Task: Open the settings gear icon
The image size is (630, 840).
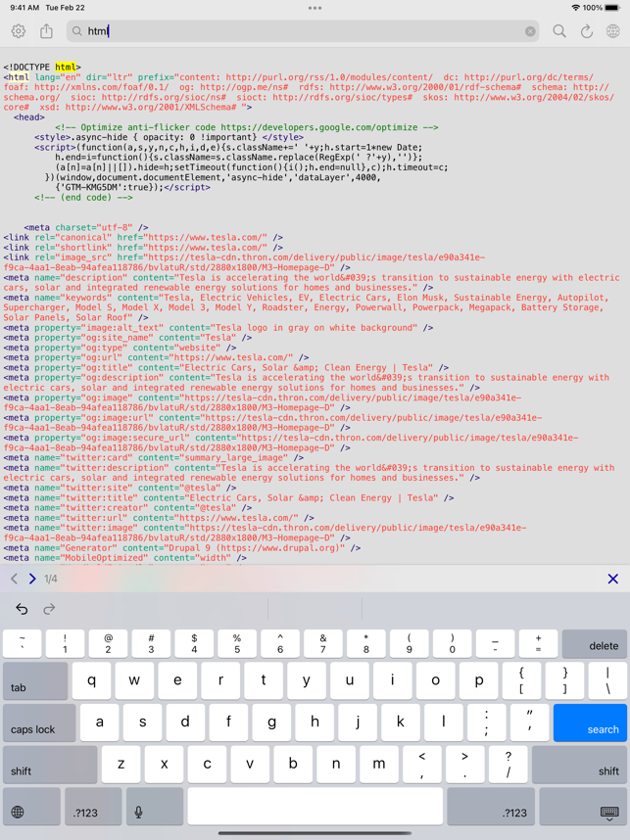Action: point(19,31)
